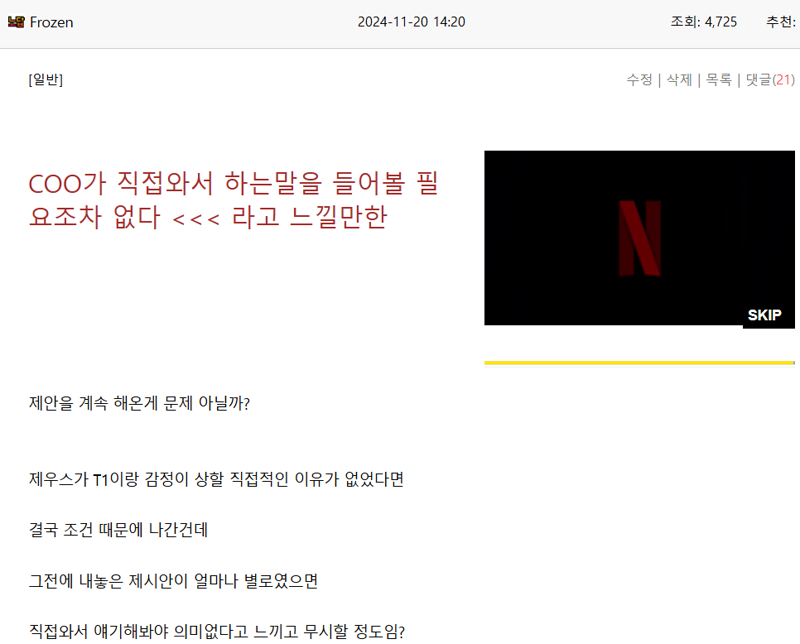The height and width of the screenshot is (644, 800).
Task: Click the line starting '직접와서 얘기해봐야'
Action: tap(216, 631)
